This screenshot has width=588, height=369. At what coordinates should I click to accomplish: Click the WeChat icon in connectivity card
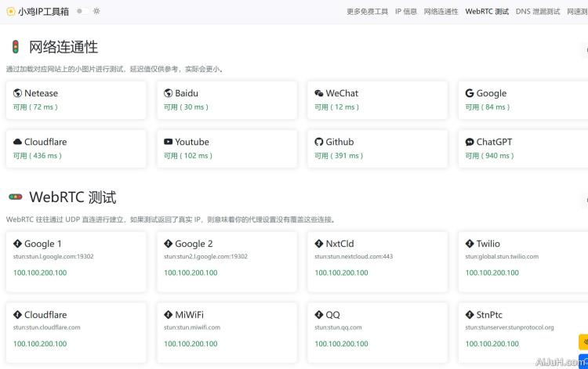[x=319, y=93]
